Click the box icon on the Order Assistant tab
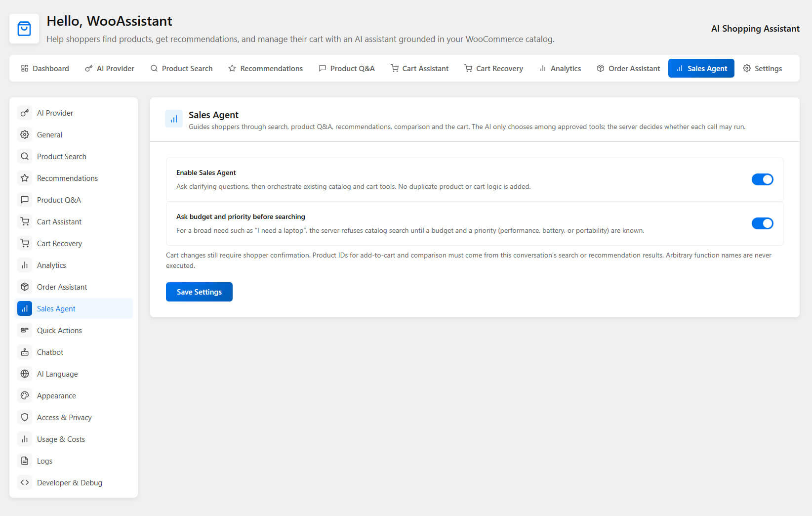The width and height of the screenshot is (812, 516). (601, 69)
